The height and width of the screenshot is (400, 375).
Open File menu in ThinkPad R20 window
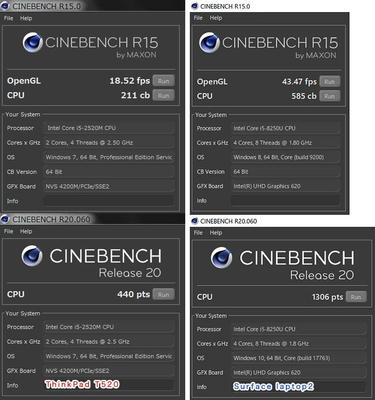click(x=8, y=231)
